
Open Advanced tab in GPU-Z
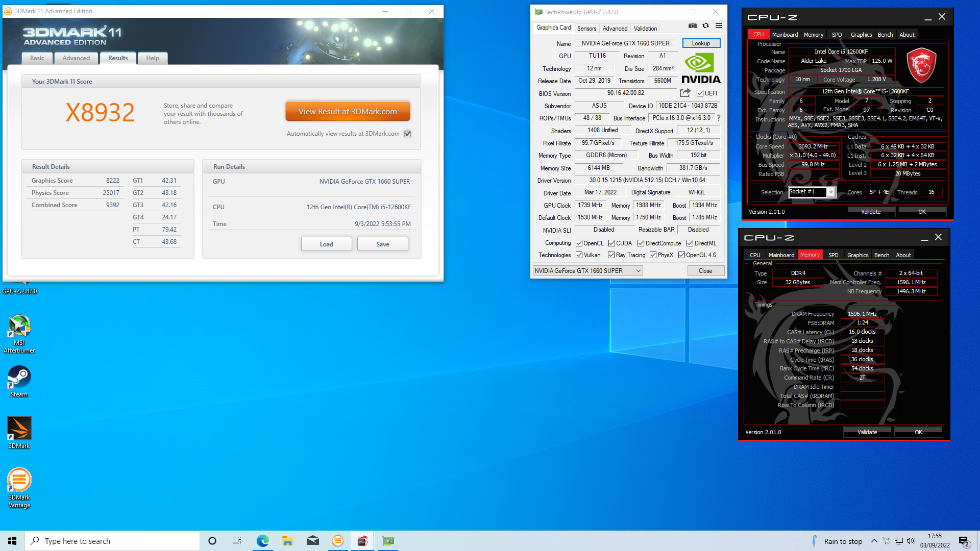pyautogui.click(x=615, y=29)
